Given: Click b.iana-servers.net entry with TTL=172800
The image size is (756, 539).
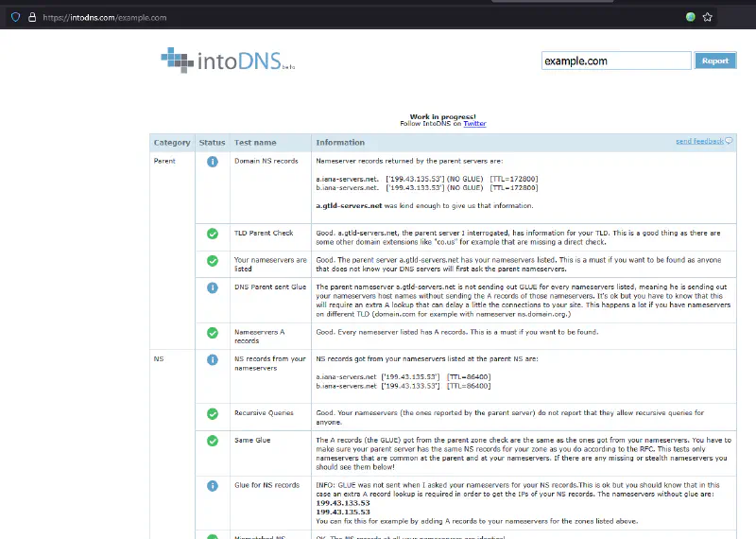Looking at the screenshot, I should click(x=427, y=188).
